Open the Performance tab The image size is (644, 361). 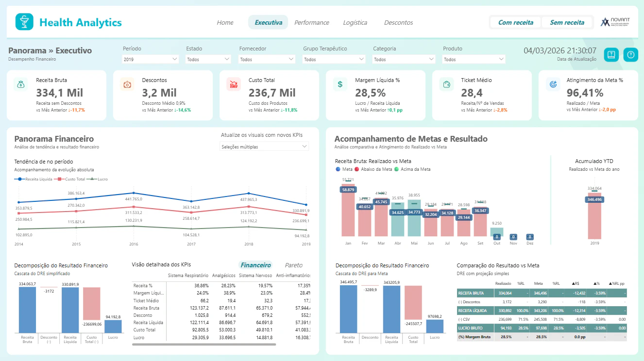coord(312,22)
